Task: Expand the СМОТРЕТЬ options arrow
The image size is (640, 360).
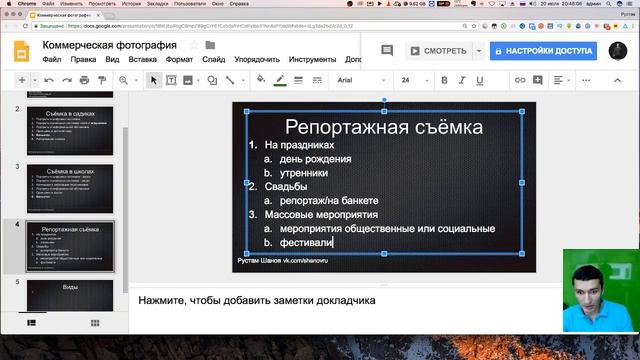Action: (479, 51)
